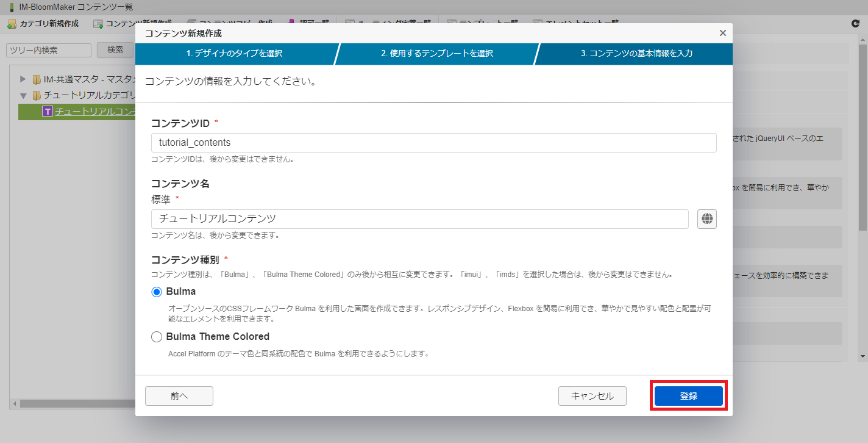Select the Bulma Theme Colored radio button
The width and height of the screenshot is (868, 443).
click(x=157, y=337)
